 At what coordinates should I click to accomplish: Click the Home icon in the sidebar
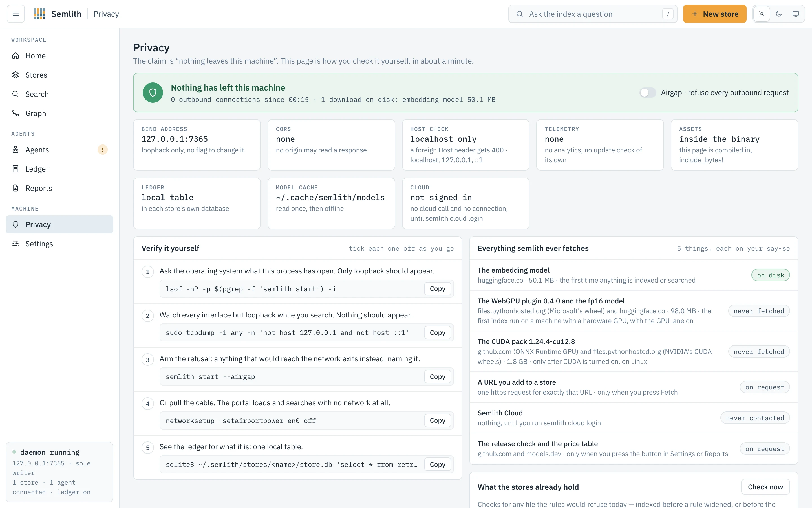pyautogui.click(x=16, y=56)
